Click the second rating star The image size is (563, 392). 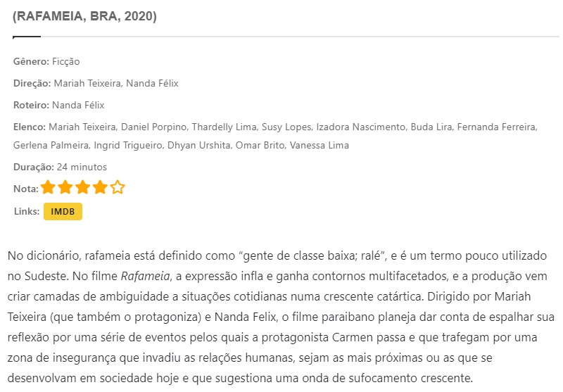pos(65,187)
